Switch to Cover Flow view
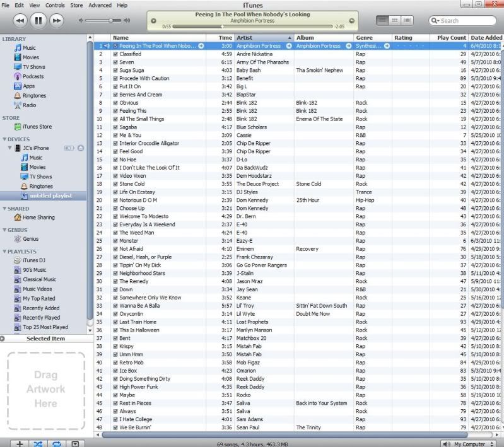This screenshot has height=447, width=504. [407, 21]
